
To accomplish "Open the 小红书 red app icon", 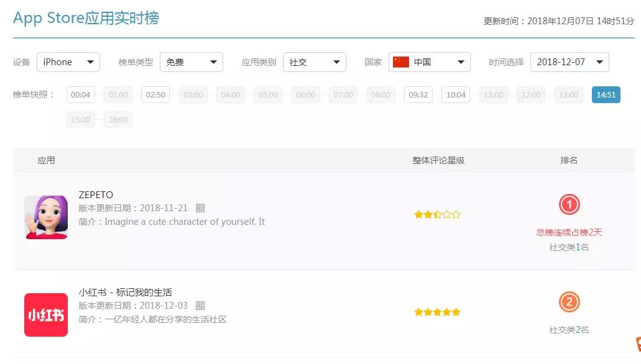I will tap(46, 315).
